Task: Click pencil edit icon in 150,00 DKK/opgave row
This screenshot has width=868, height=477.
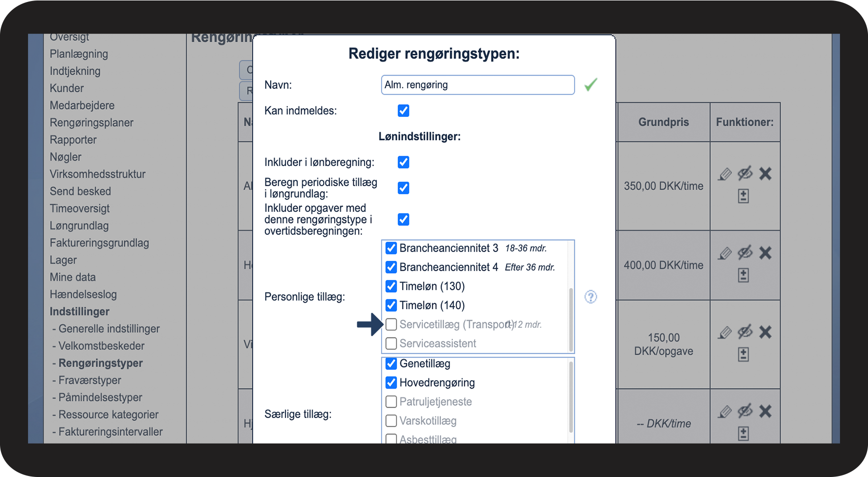Action: coord(725,333)
